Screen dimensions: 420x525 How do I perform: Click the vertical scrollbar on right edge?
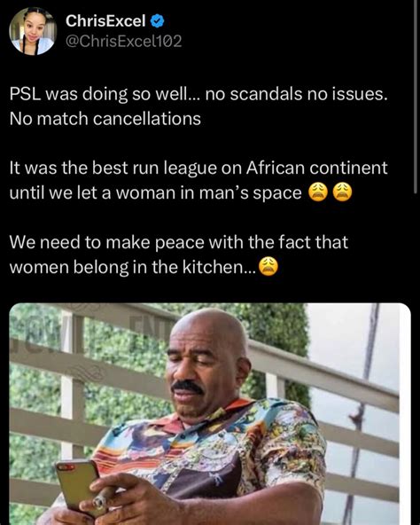coord(416,97)
